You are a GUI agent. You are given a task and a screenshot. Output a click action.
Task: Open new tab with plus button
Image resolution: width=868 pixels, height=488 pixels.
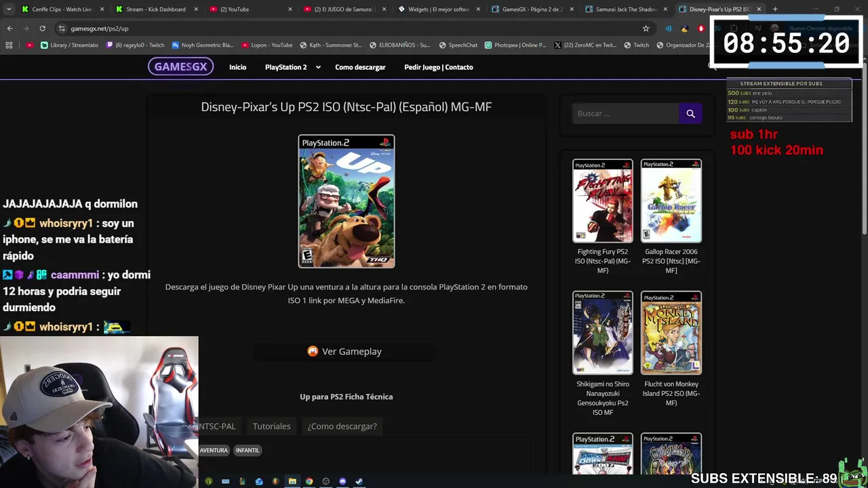775,9
